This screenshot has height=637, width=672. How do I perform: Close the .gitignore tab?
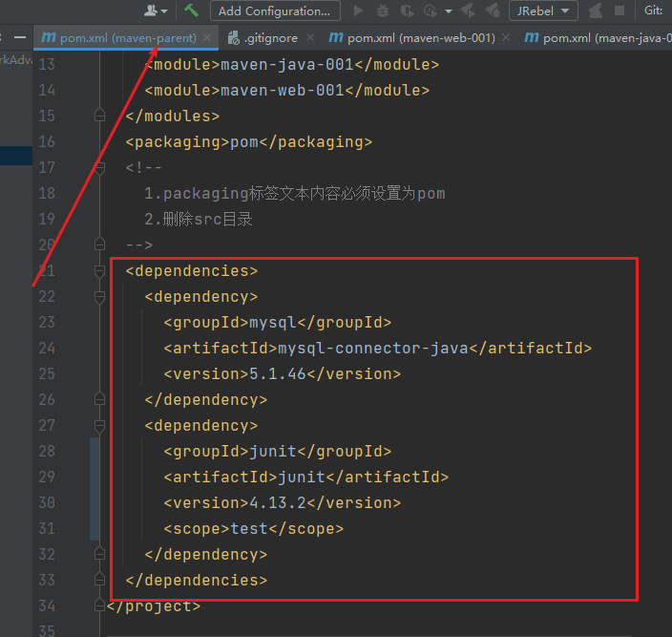point(310,37)
